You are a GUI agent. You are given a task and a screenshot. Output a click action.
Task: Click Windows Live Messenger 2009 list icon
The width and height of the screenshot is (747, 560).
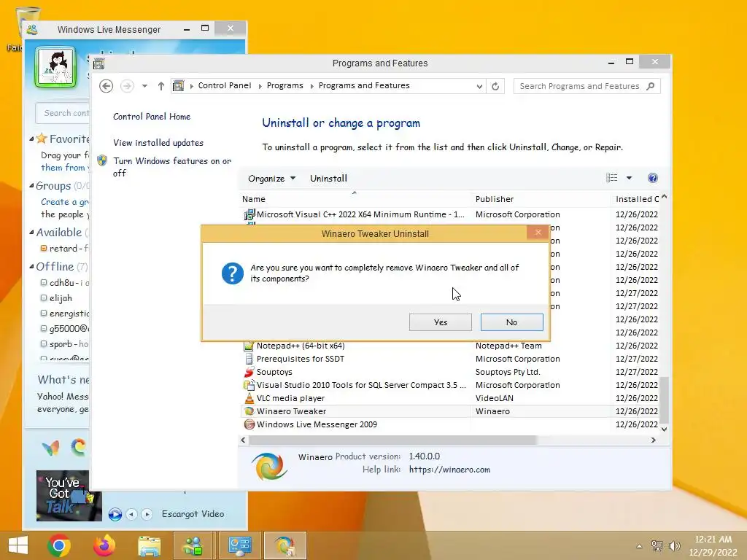pos(249,424)
